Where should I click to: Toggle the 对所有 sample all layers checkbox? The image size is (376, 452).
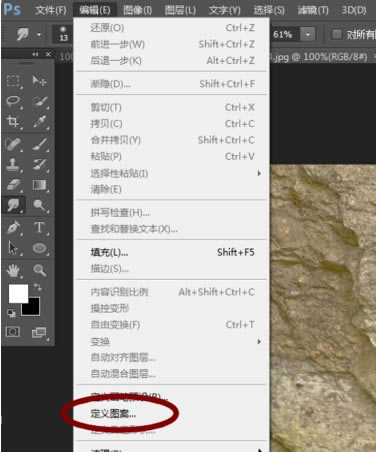point(337,34)
